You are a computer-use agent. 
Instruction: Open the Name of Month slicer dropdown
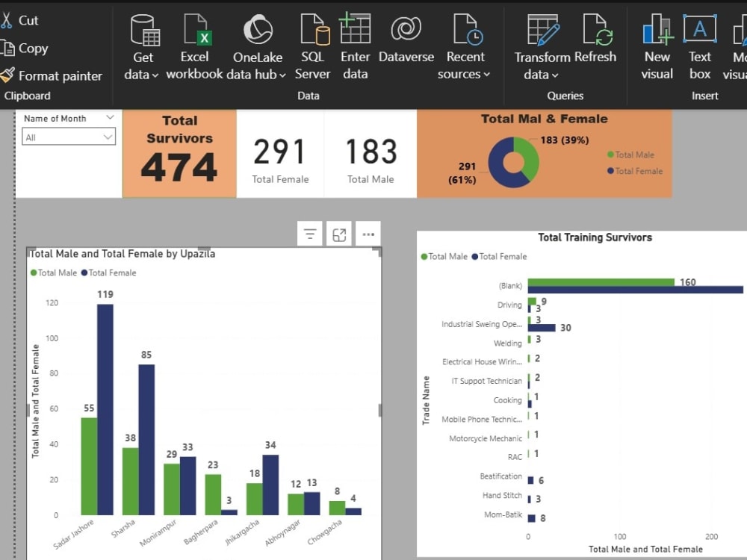click(x=69, y=137)
